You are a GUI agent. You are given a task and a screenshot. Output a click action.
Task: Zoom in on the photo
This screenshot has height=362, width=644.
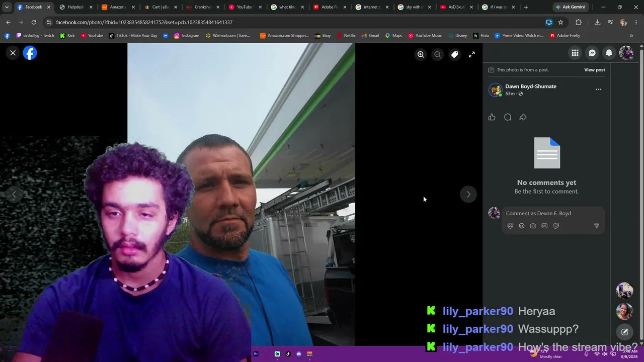coord(421,54)
